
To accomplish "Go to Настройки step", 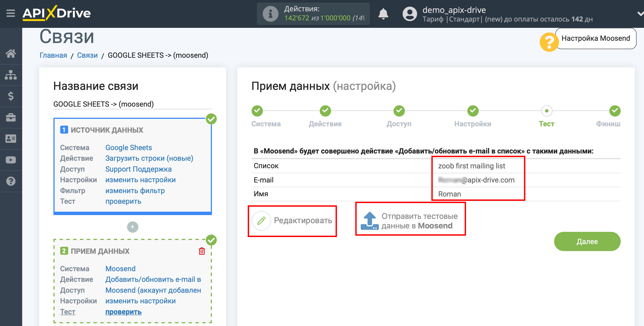I will click(473, 111).
